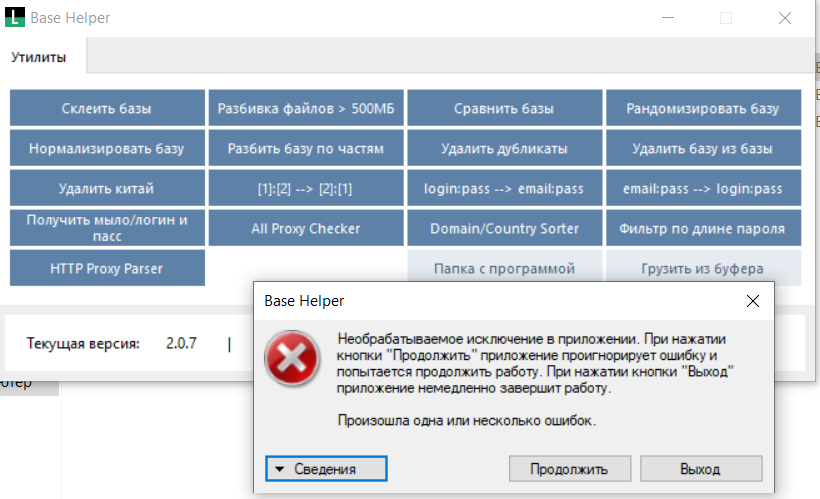Screen dimensions: 820x499
Task: Run 'Рандомизировать базу' tool
Action: pyautogui.click(x=703, y=109)
